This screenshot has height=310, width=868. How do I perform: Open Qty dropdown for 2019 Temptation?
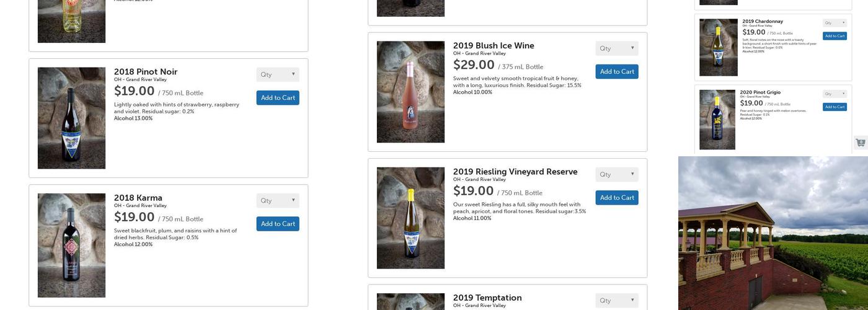coord(617,301)
